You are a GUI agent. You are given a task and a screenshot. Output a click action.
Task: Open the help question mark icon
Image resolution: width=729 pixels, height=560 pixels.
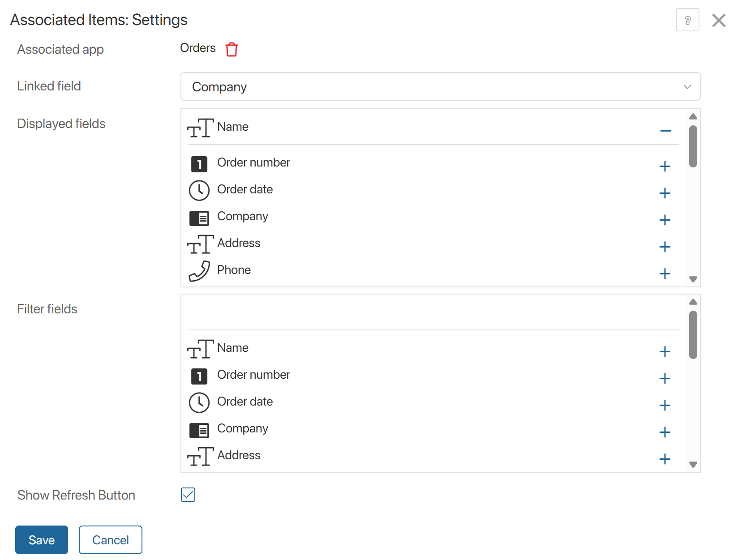coord(687,20)
